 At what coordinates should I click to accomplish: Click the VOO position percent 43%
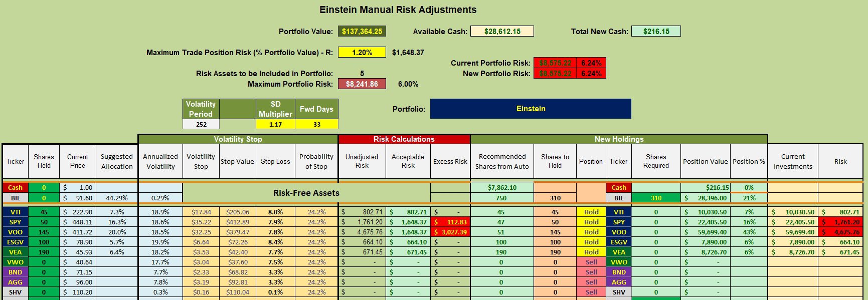pos(749,232)
